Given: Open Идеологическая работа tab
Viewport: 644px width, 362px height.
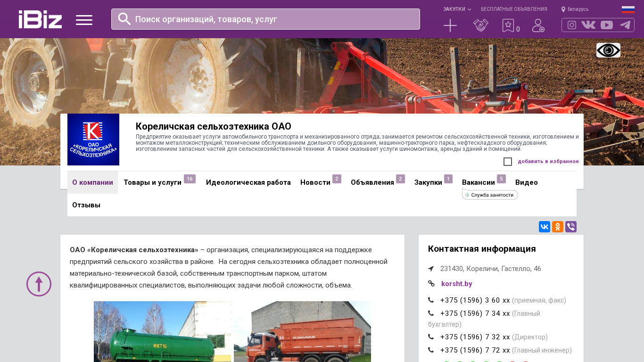Looking at the screenshot, I should pos(248,182).
